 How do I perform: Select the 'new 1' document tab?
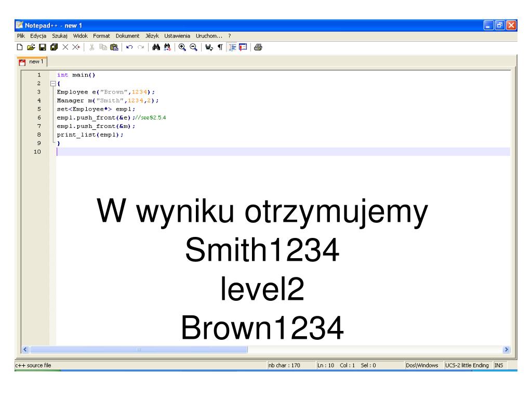(x=32, y=61)
